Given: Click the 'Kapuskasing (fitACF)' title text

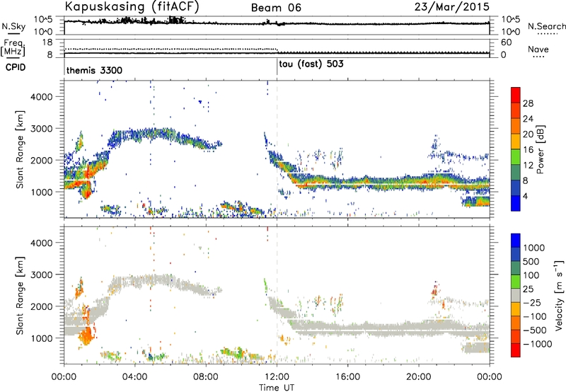Looking at the screenshot, I should (x=132, y=7).
